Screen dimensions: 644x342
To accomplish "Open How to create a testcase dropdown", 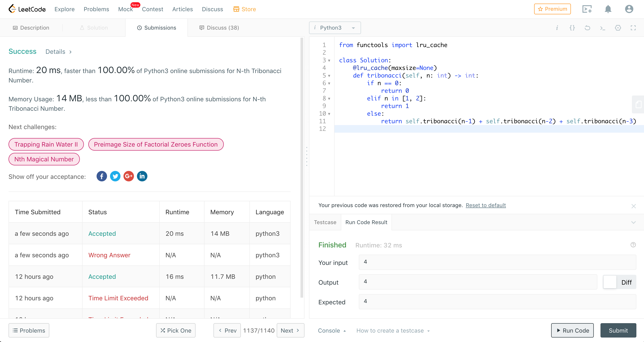I will click(393, 331).
